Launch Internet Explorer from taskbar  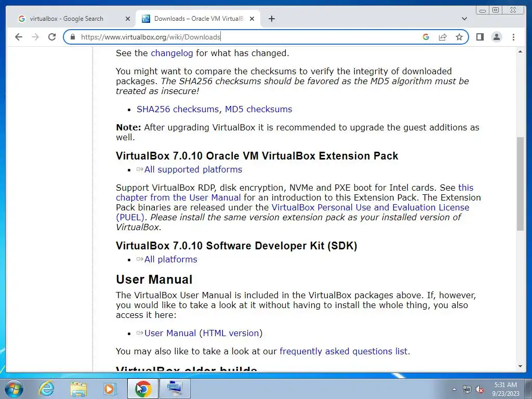pos(46,389)
